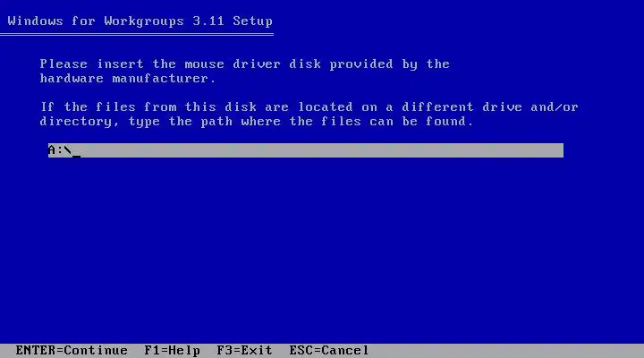
Task: Click the "hardware manufacturer." text
Action: tap(128, 78)
